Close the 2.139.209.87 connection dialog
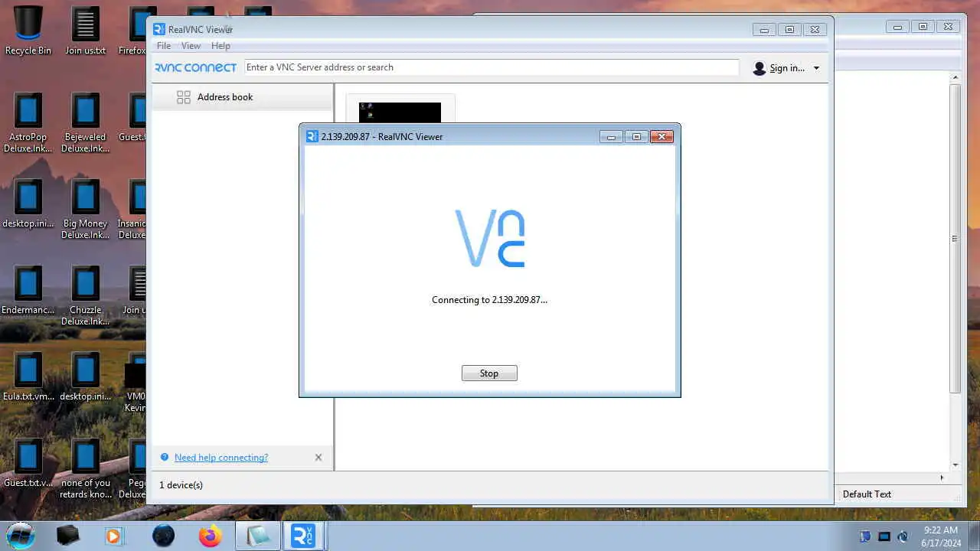Image resolution: width=980 pixels, height=551 pixels. [661, 137]
